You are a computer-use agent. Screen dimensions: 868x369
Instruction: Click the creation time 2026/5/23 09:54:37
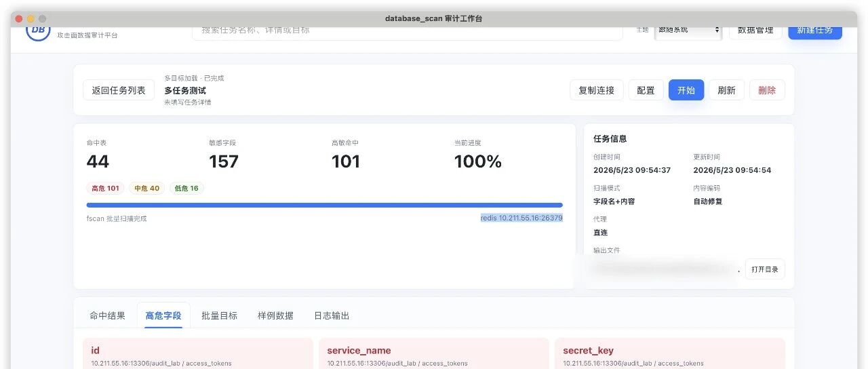(x=632, y=170)
